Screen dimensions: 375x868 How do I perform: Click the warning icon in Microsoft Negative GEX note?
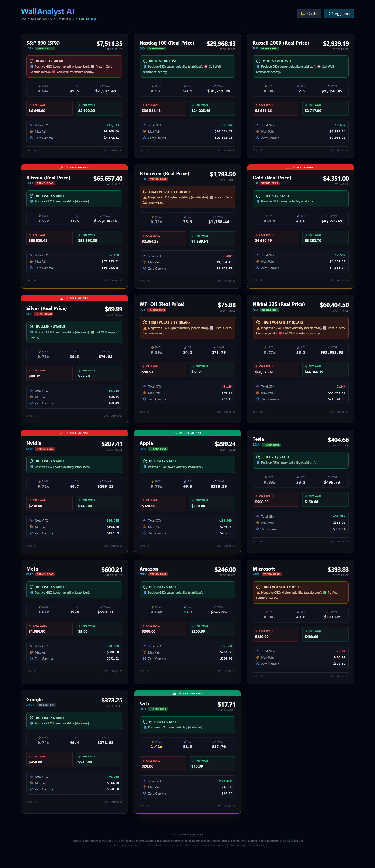pyautogui.click(x=258, y=593)
